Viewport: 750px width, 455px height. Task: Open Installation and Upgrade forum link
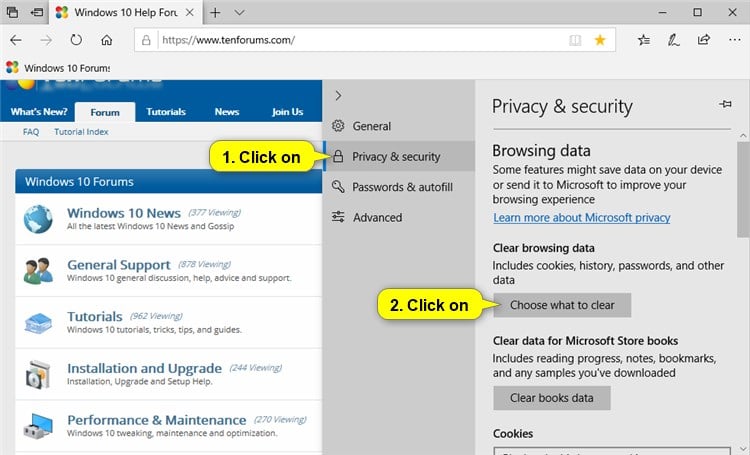click(x=144, y=368)
